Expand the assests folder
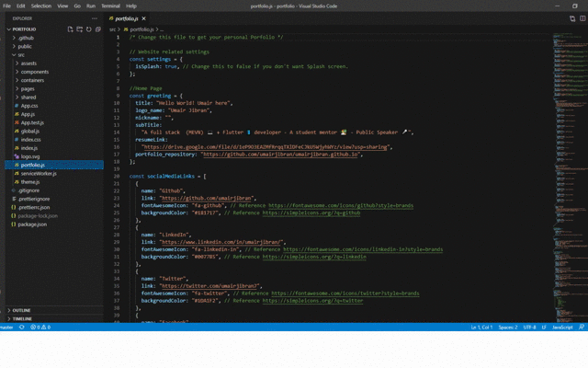Image resolution: width=588 pixels, height=368 pixels. point(28,63)
